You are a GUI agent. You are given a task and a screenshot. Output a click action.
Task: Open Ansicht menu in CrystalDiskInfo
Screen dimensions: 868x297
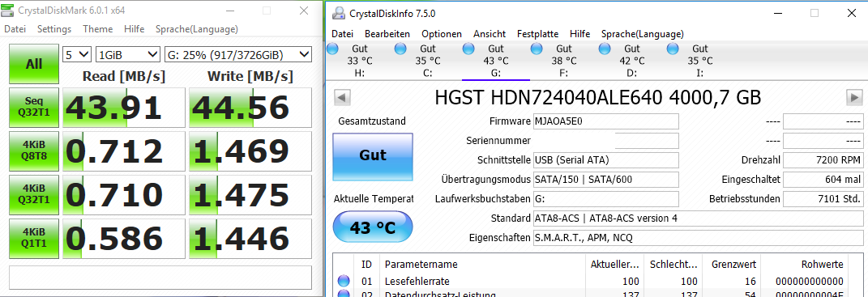(x=490, y=34)
